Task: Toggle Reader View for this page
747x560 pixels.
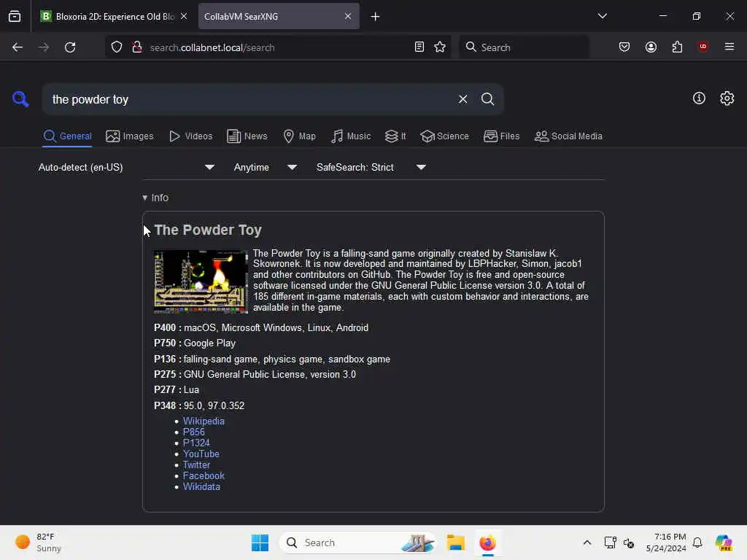Action: click(x=419, y=47)
